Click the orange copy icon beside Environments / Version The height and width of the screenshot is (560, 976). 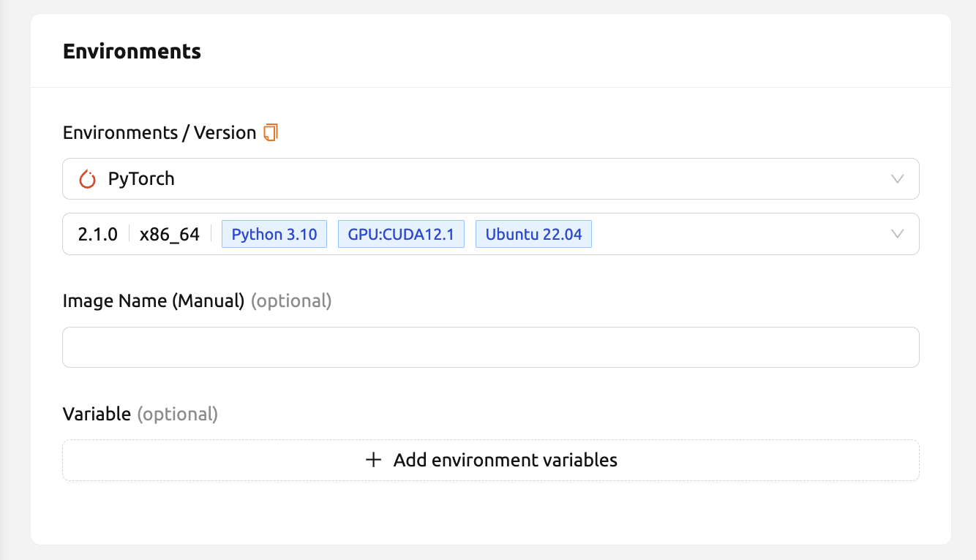point(271,132)
